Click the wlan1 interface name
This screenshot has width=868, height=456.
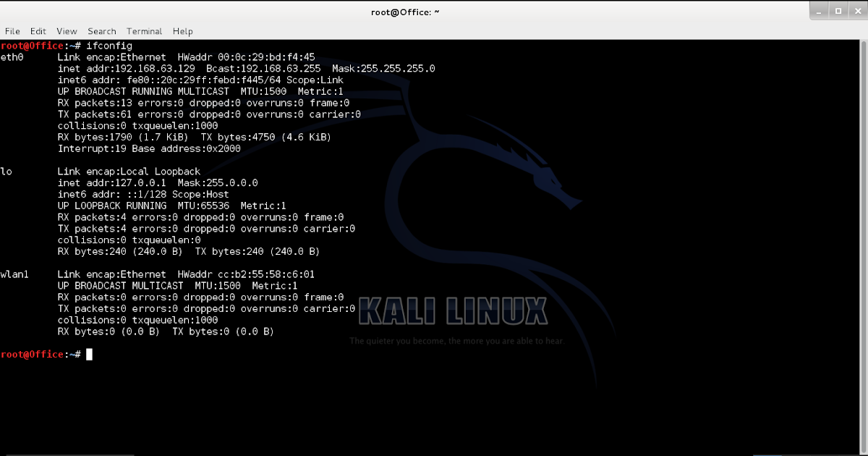15,274
